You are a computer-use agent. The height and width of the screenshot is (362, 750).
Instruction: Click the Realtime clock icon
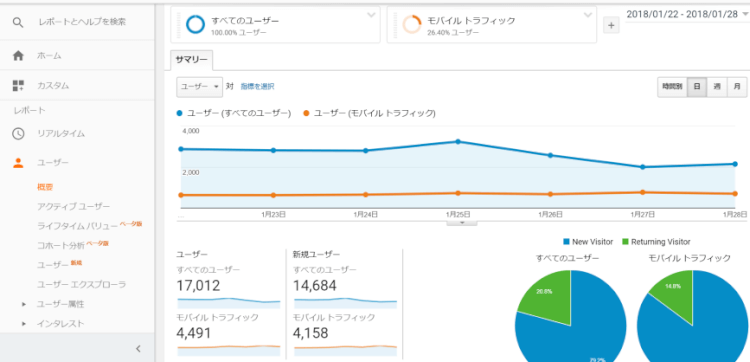tap(18, 133)
